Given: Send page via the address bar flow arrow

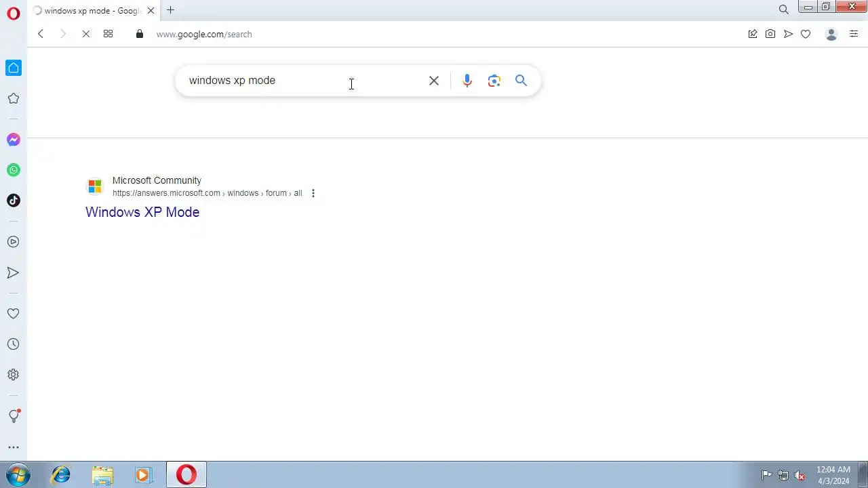Looking at the screenshot, I should [788, 34].
